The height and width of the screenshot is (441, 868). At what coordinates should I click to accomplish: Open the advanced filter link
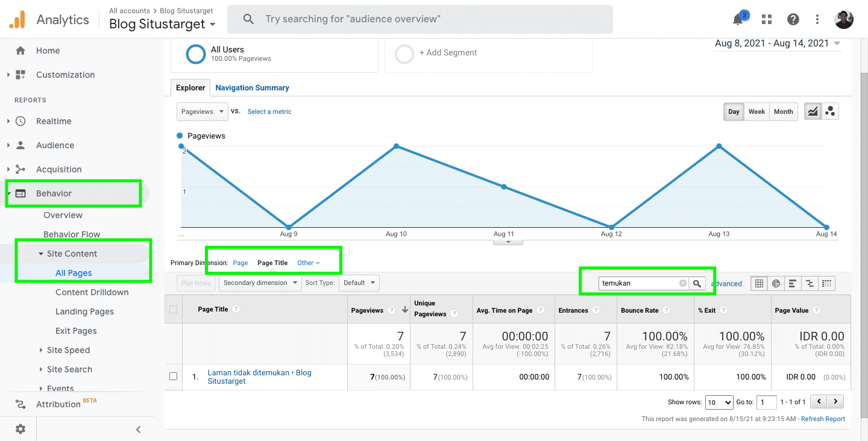point(726,284)
